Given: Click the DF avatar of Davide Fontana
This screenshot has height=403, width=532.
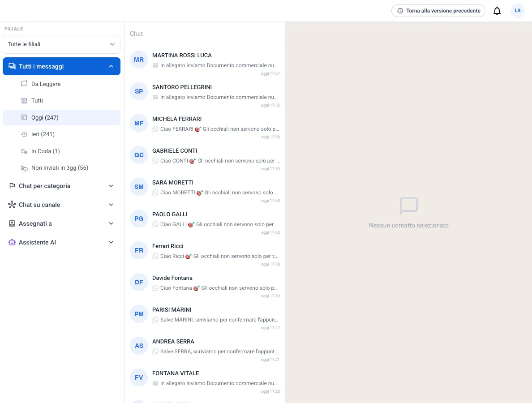Looking at the screenshot, I should pyautogui.click(x=139, y=282).
